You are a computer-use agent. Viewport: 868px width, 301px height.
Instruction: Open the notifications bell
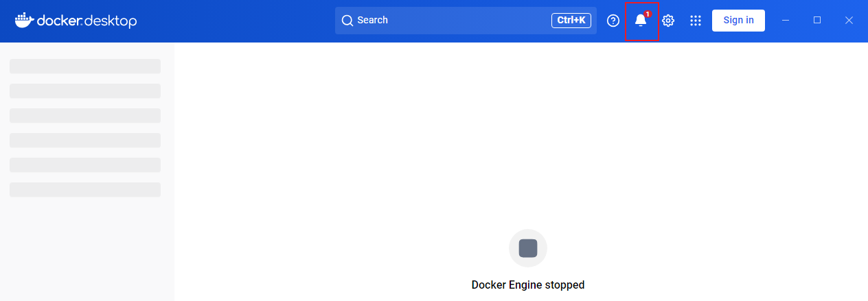tap(640, 21)
